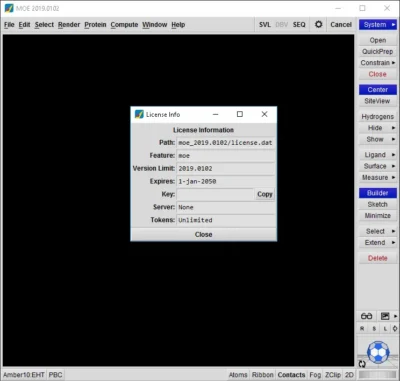Click the empty Key text field
The image size is (400, 381).
point(215,194)
